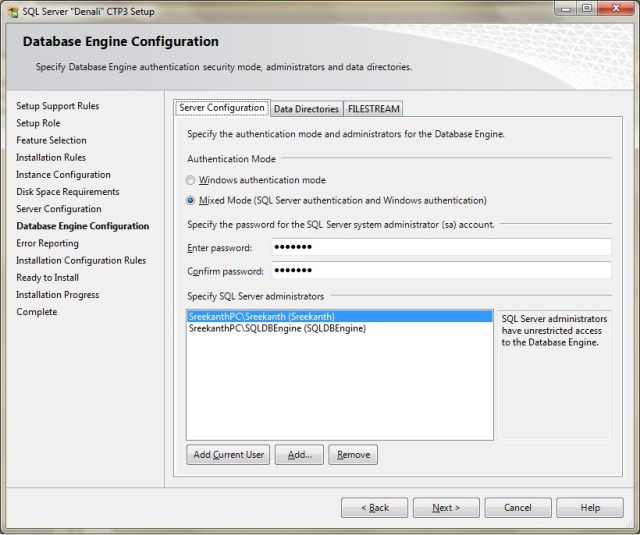
Task: Open the FILESTREAM tab
Action: click(374, 109)
